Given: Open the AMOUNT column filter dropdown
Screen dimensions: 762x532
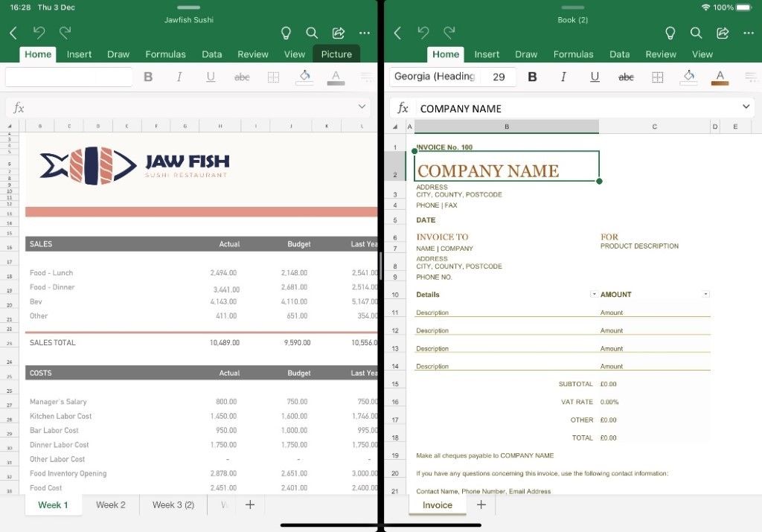Looking at the screenshot, I should tap(705, 294).
